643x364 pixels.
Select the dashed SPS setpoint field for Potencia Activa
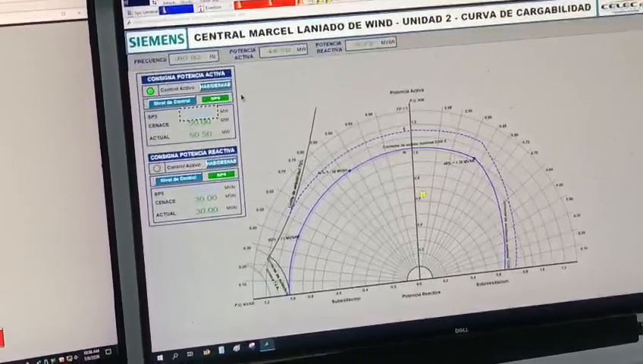pyautogui.click(x=199, y=113)
